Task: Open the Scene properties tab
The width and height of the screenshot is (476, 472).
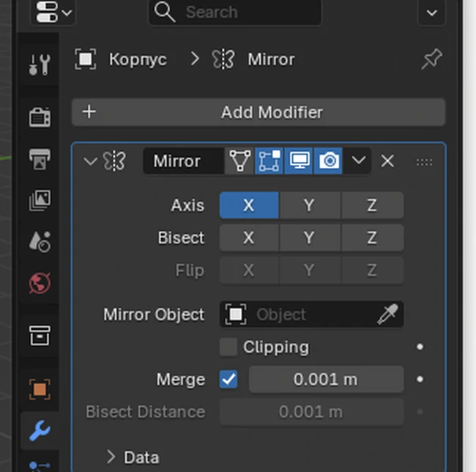Action: coord(40,242)
